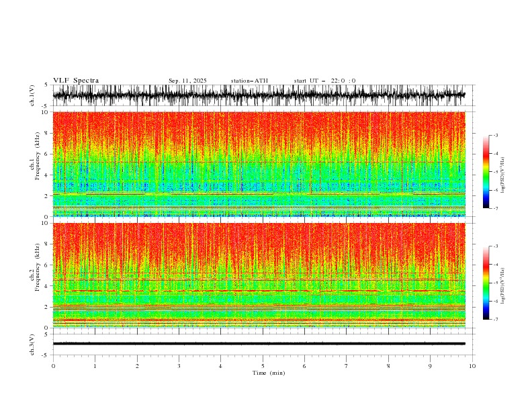532x411 pixels.
Task: Click the "8" kHz tick on ch.1 axis
Action: [46, 133]
